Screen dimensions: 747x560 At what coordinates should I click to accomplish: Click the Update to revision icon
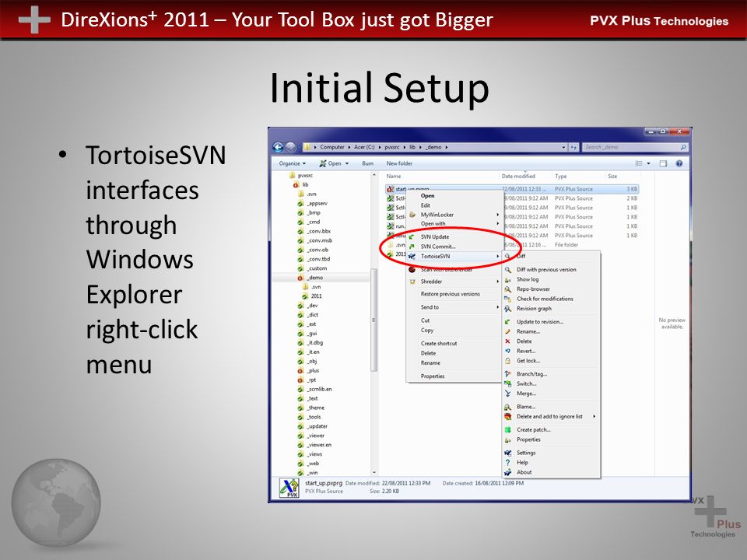[x=508, y=321]
